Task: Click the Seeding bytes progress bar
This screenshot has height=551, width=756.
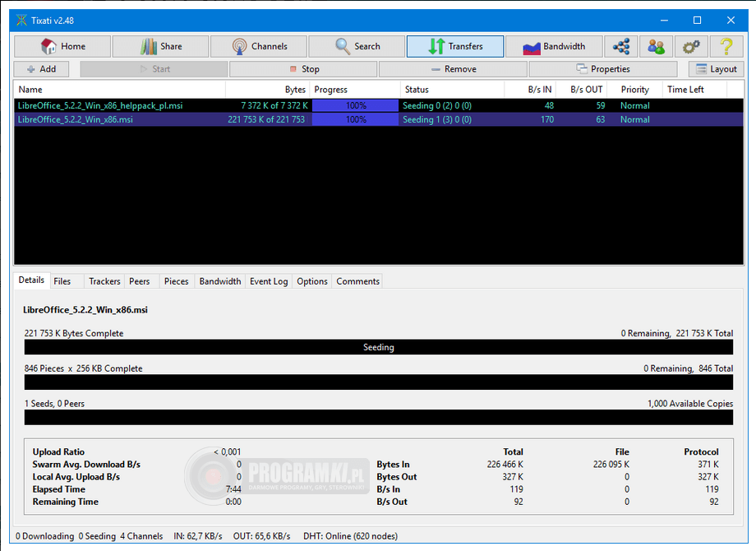Action: pos(379,347)
